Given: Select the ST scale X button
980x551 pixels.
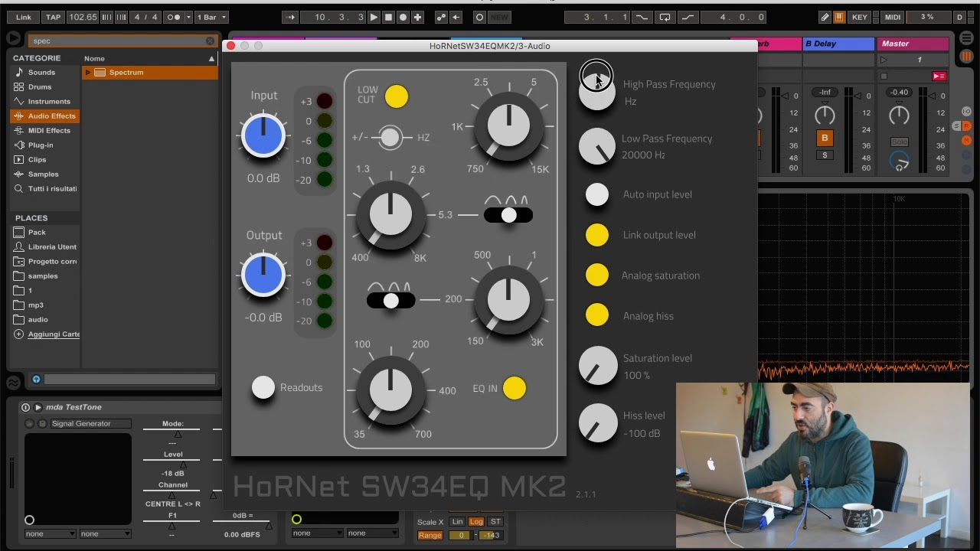Looking at the screenshot, I should (x=495, y=522).
